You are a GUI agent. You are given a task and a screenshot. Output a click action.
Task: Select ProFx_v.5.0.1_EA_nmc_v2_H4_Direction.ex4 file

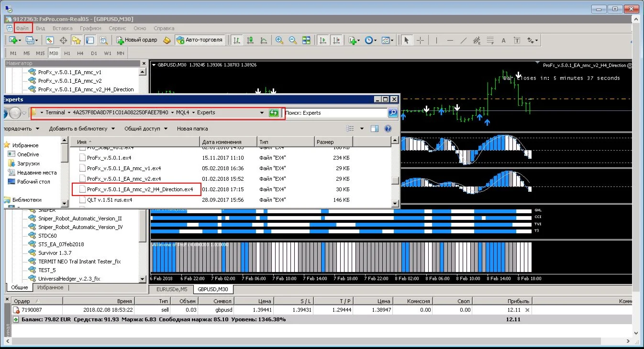(140, 189)
